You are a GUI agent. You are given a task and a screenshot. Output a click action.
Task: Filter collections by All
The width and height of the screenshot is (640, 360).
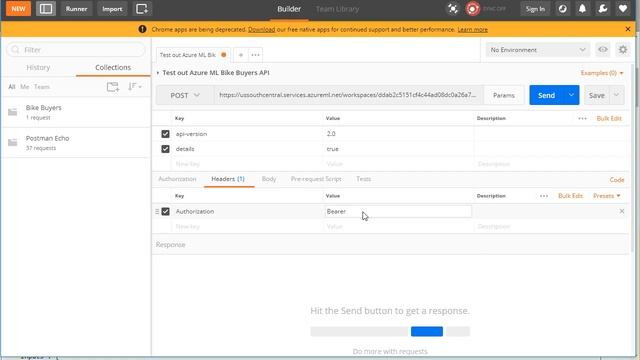(12, 87)
